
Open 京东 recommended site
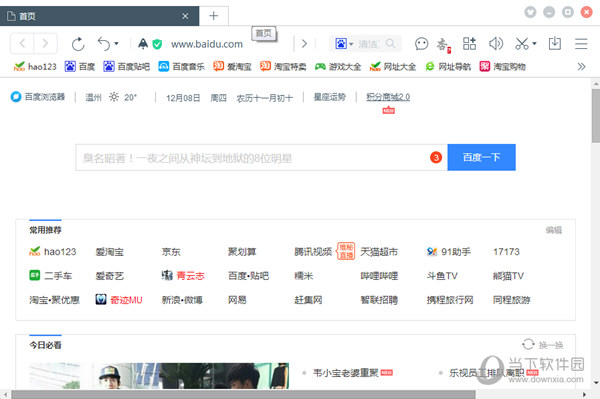pos(171,252)
